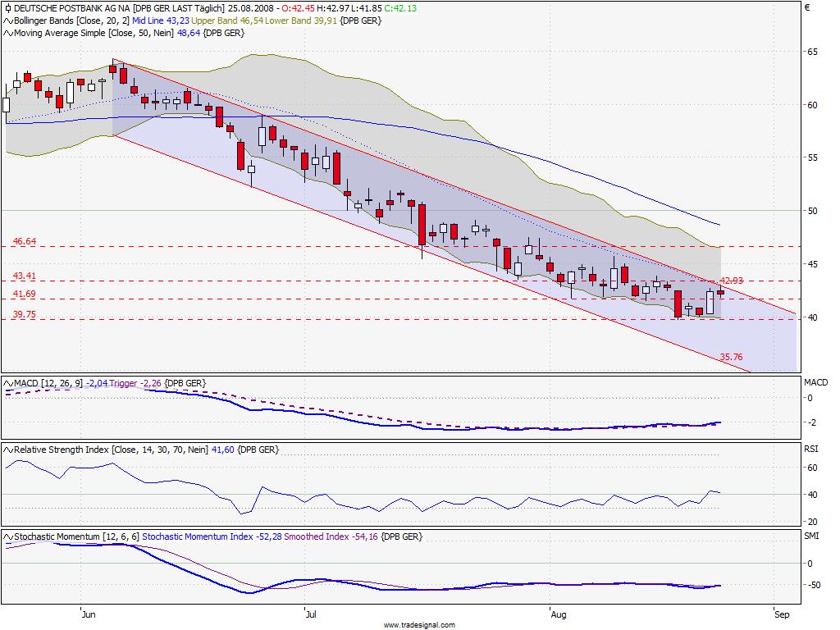Click the 39.75 support level label
840x630 pixels.
tap(24, 314)
